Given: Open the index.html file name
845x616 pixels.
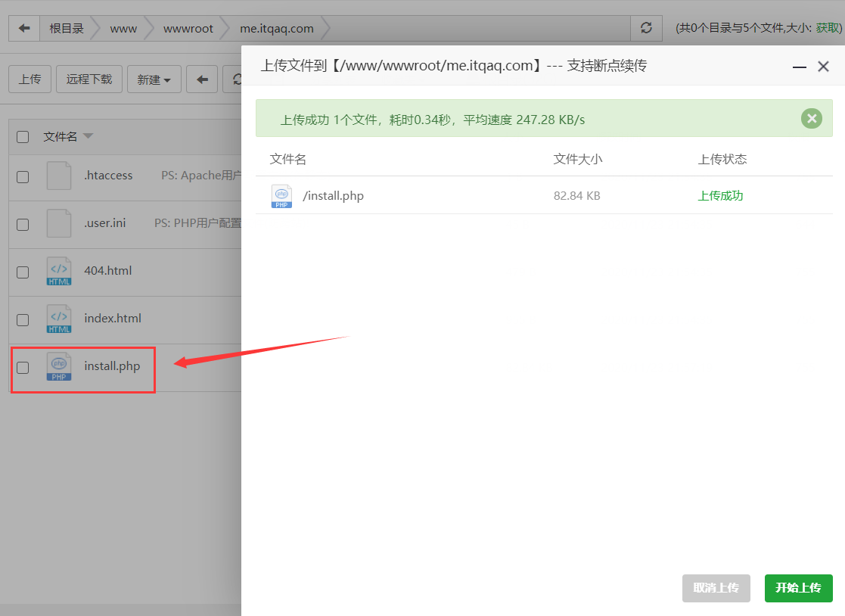Looking at the screenshot, I should click(x=113, y=319).
